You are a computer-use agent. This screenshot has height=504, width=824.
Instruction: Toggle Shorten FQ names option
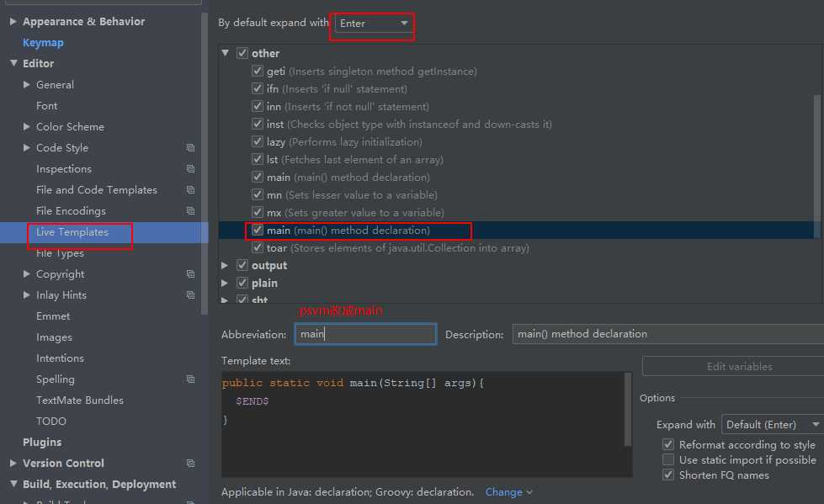(x=668, y=475)
